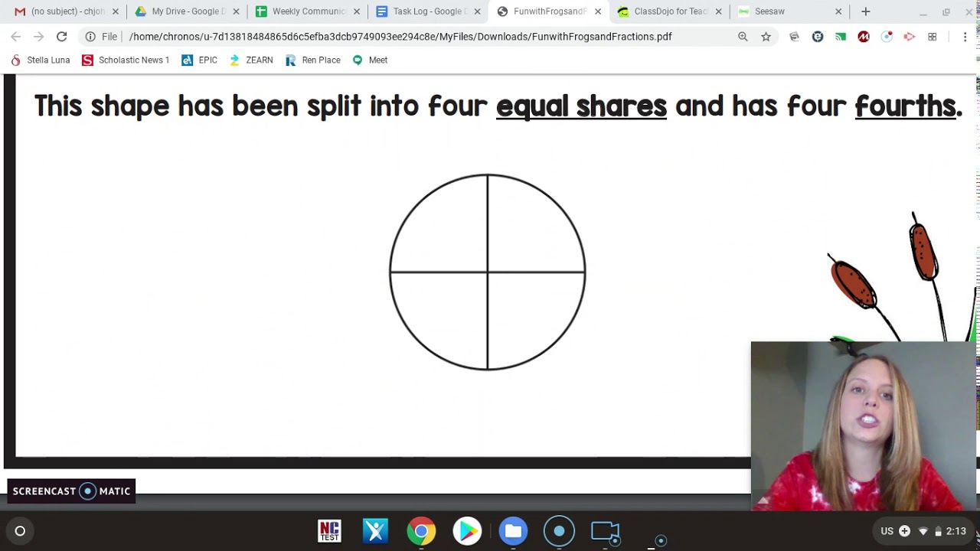This screenshot has width=980, height=551.
Task: Open the grid squares extension icon
Action: (x=933, y=37)
